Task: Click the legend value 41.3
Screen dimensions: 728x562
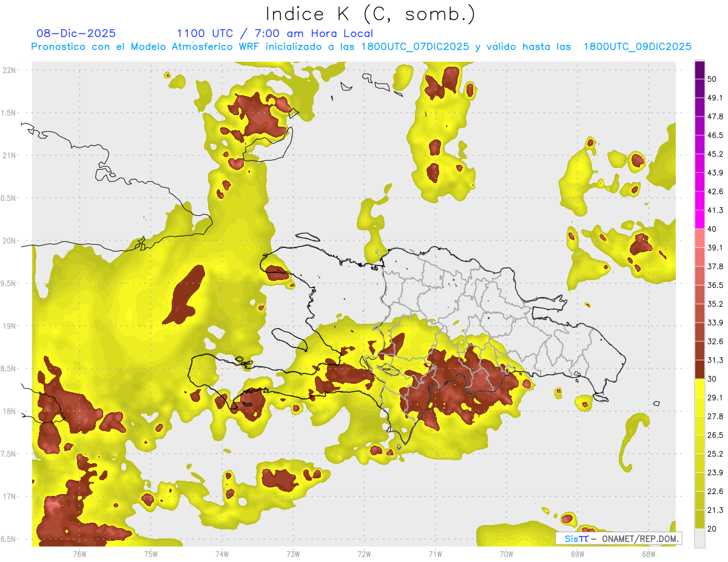Action: 715,210
